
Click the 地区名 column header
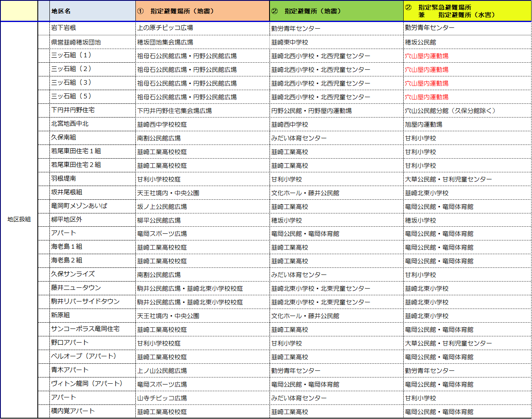[x=93, y=11]
